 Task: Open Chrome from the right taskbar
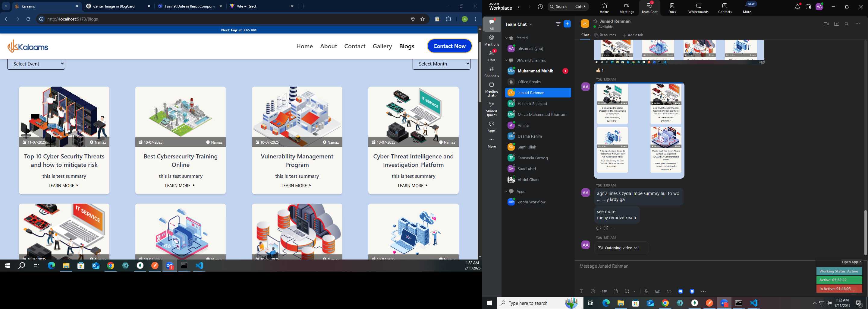point(665,303)
